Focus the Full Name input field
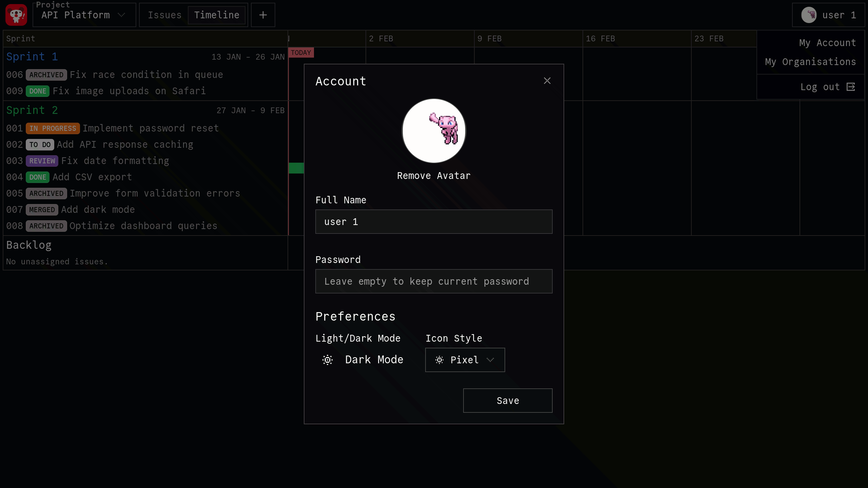The height and width of the screenshot is (488, 868). [x=434, y=222]
